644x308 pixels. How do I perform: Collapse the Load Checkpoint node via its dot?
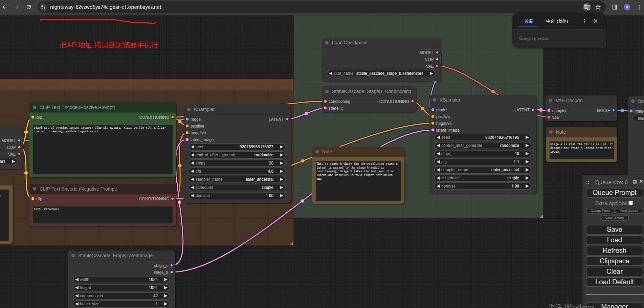point(327,43)
